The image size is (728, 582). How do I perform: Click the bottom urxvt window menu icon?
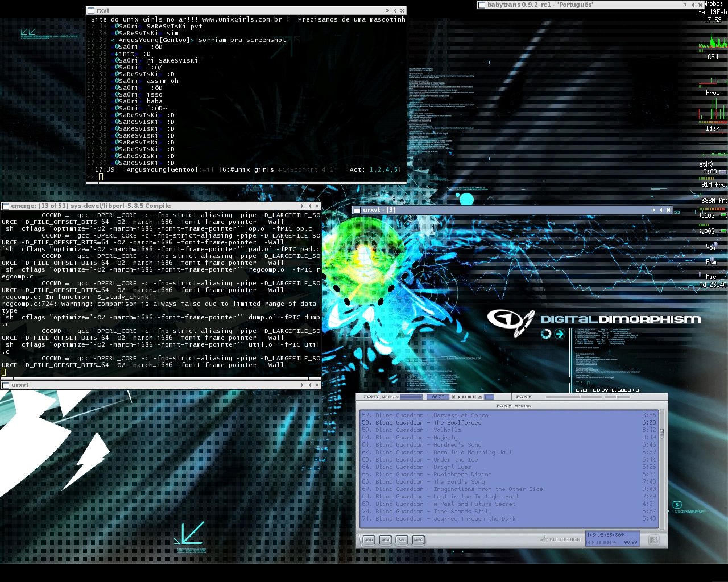tap(6, 385)
